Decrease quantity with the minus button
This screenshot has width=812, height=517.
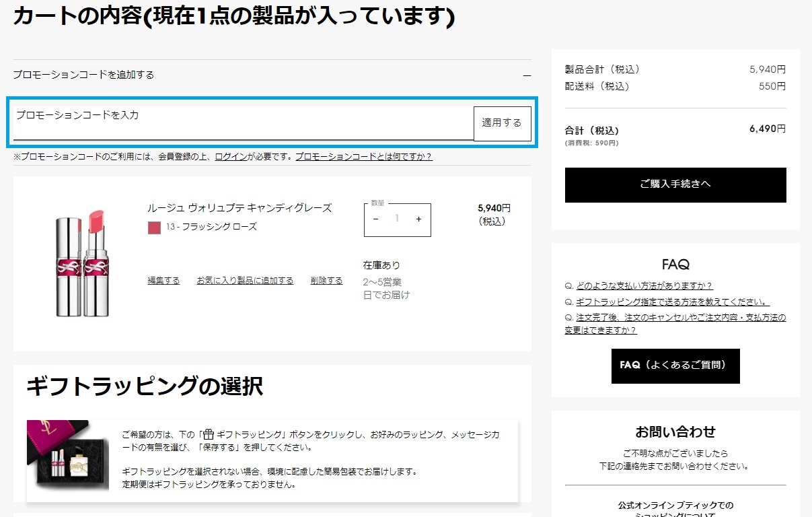pos(375,219)
